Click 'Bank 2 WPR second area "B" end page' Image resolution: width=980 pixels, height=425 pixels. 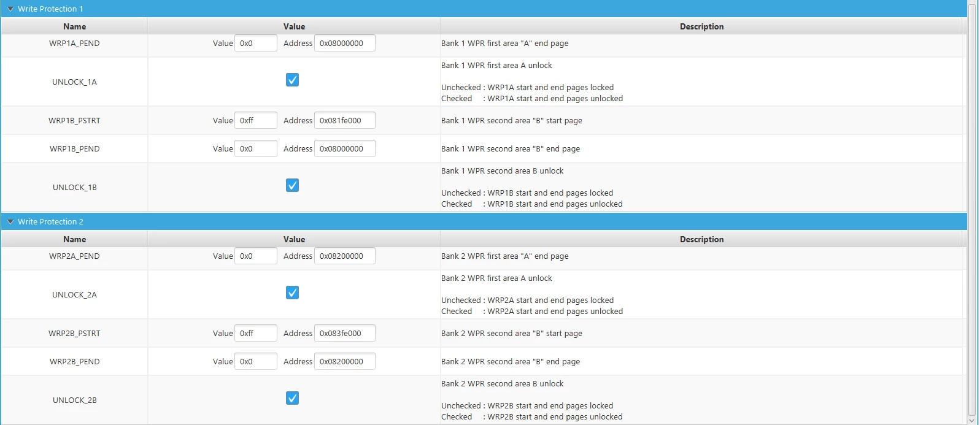coord(511,361)
